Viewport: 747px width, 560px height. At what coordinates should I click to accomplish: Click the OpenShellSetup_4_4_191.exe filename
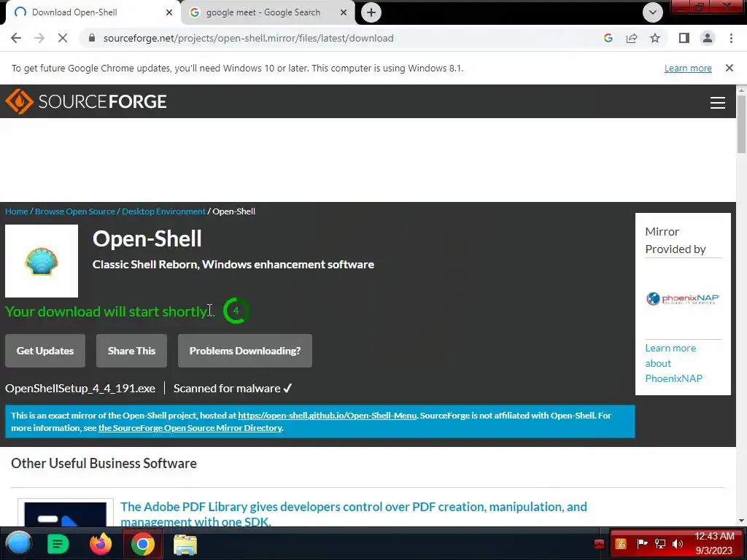[80, 389]
